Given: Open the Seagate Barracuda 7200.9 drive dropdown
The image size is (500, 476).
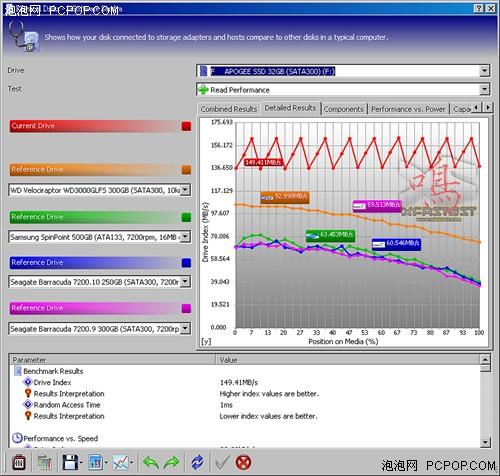Looking at the screenshot, I should point(185,329).
